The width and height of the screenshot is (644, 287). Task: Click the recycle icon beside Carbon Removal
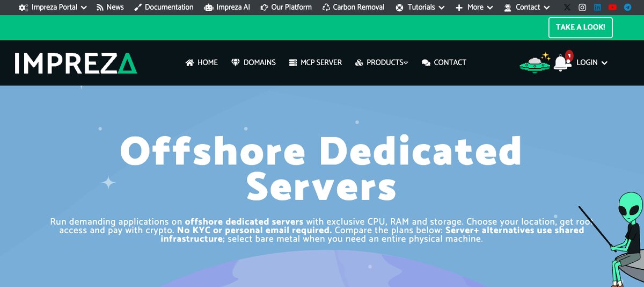326,8
